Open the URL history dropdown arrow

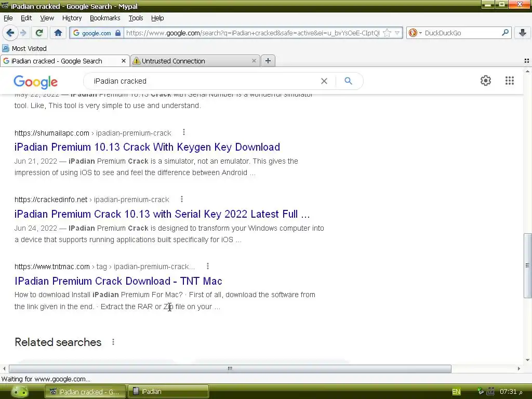tap(397, 33)
